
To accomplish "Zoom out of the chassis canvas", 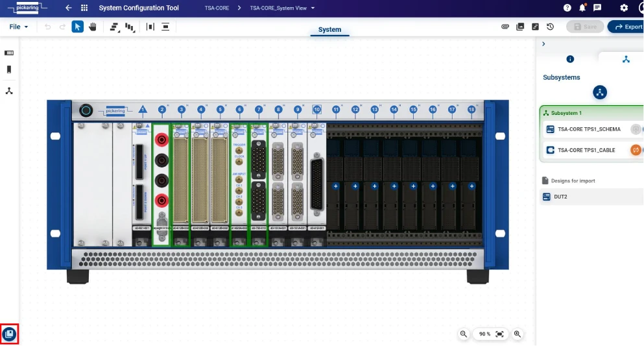I will pyautogui.click(x=464, y=334).
